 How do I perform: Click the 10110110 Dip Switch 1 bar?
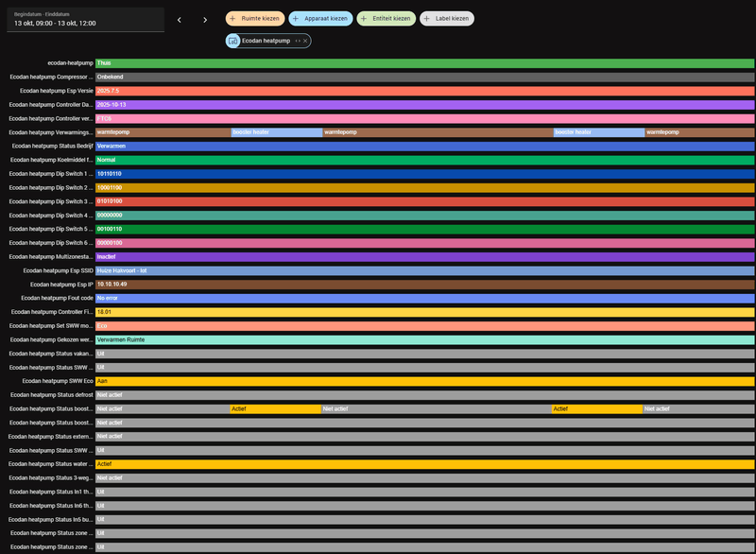[x=424, y=174]
